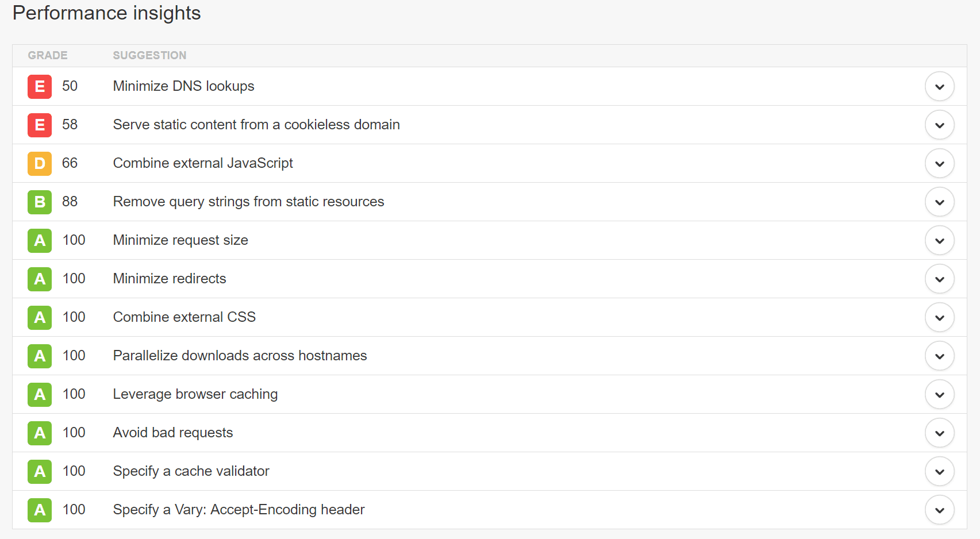Screen dimensions: 980x539
Task: Click the E badge next to cookieless domain suggestion
Action: [39, 125]
